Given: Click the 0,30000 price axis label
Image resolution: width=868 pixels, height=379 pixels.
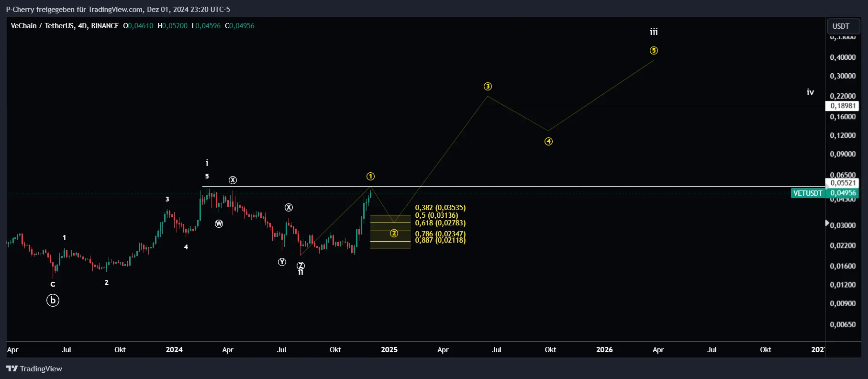Looking at the screenshot, I should pyautogui.click(x=843, y=76).
